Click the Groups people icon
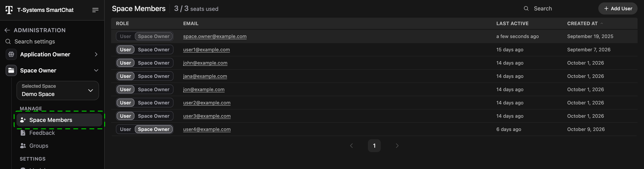Screen dimensions: 644x169 23,145
